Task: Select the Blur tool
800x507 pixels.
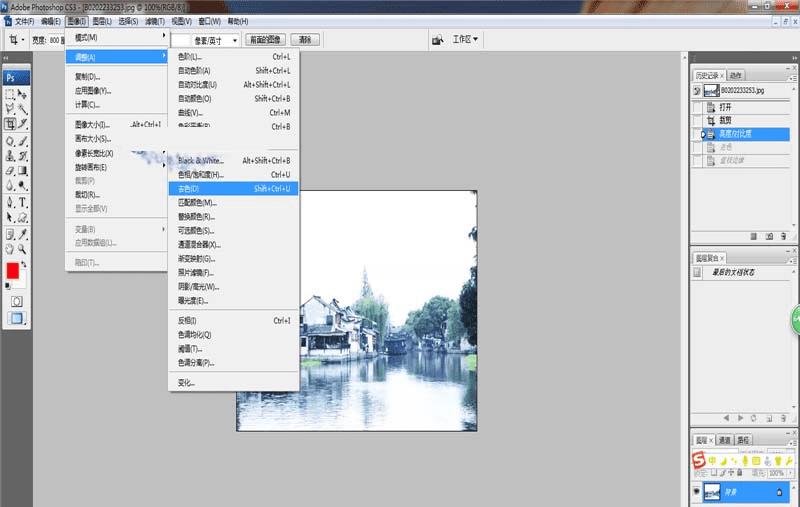Action: point(10,185)
